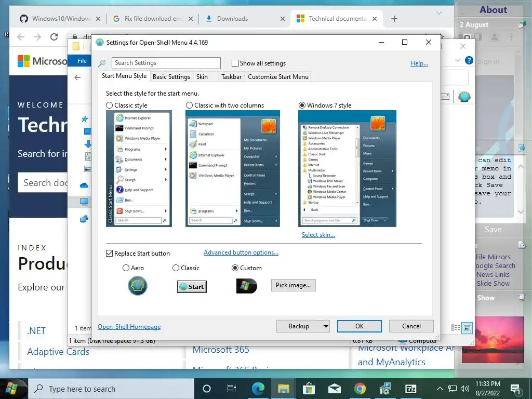
Task: Open File Explorer from taskbar
Action: point(283,389)
